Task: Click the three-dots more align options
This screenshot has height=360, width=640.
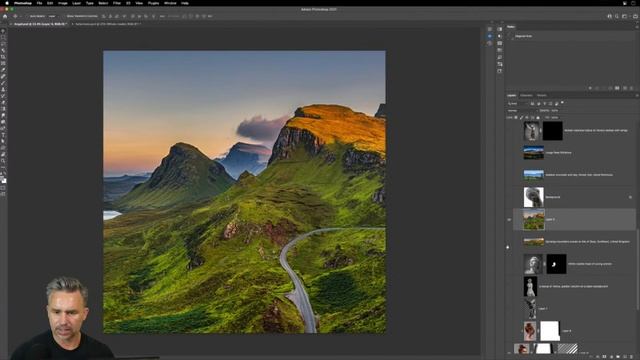Action: 162,16
